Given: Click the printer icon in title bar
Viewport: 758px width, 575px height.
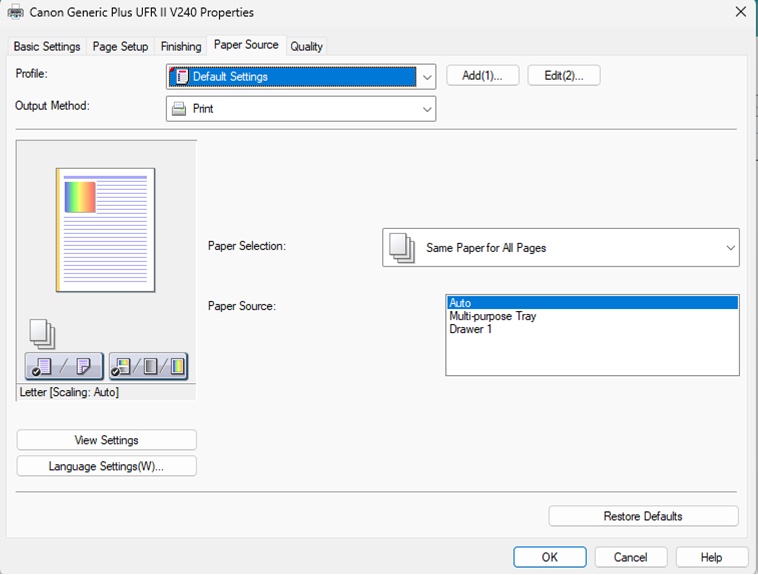Looking at the screenshot, I should coord(15,12).
